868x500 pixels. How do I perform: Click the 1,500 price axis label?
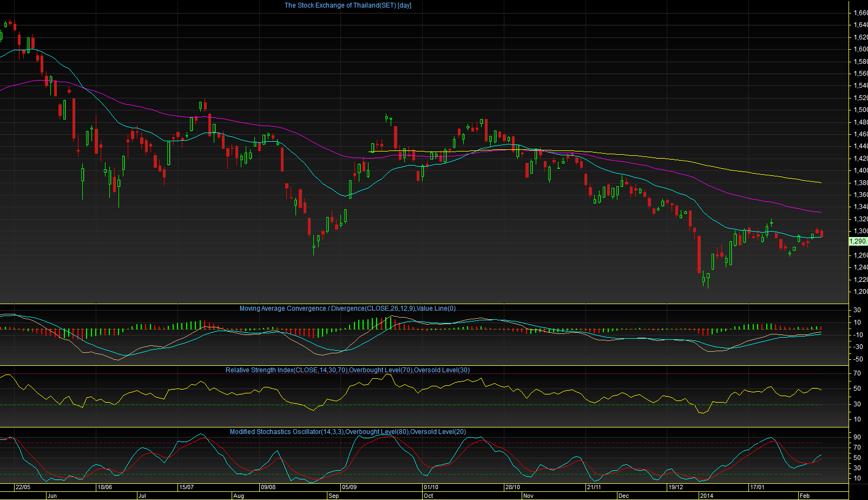coord(860,110)
